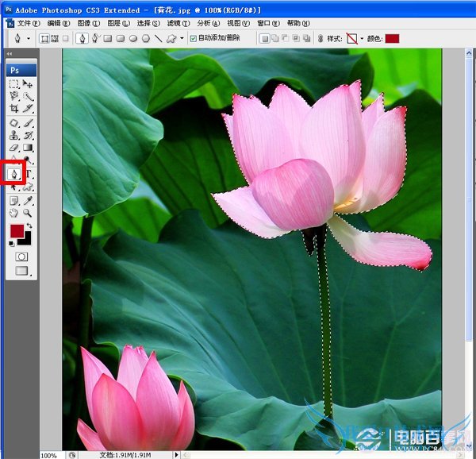Viewport: 476px width, 459px height.
Task: Select the Move tool
Action: tap(28, 83)
